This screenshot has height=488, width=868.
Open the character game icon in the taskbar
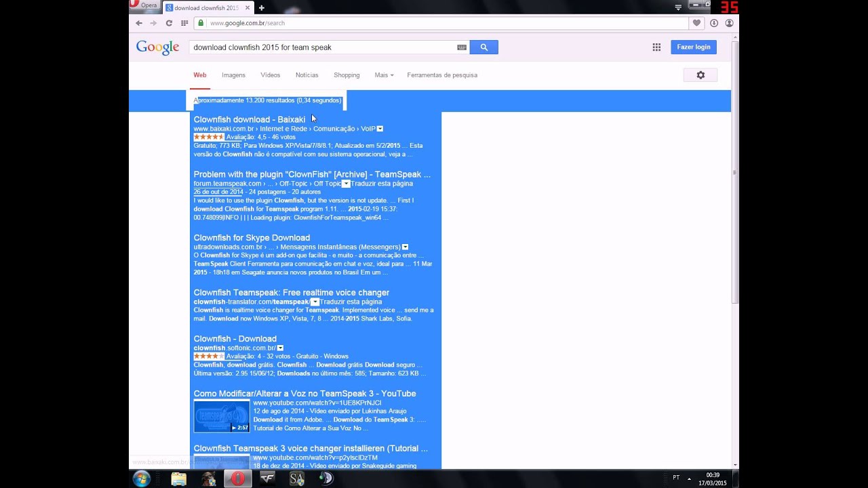(x=208, y=479)
